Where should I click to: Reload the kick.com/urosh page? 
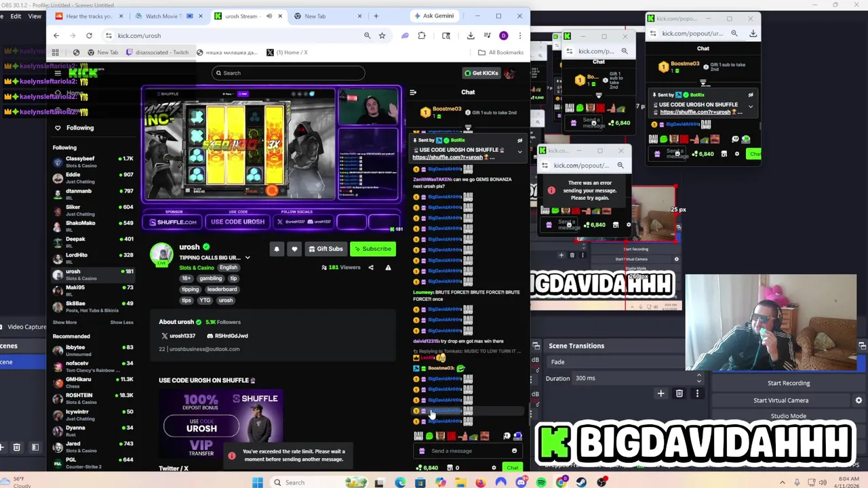[89, 35]
